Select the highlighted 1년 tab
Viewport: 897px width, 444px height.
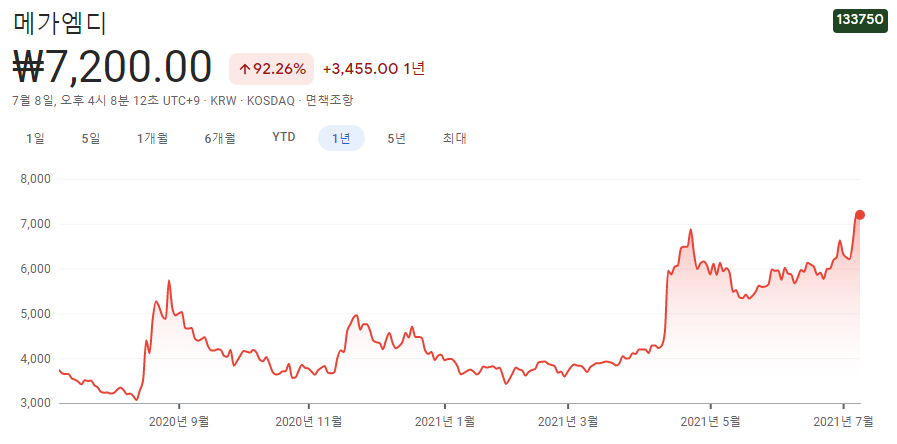[341, 138]
